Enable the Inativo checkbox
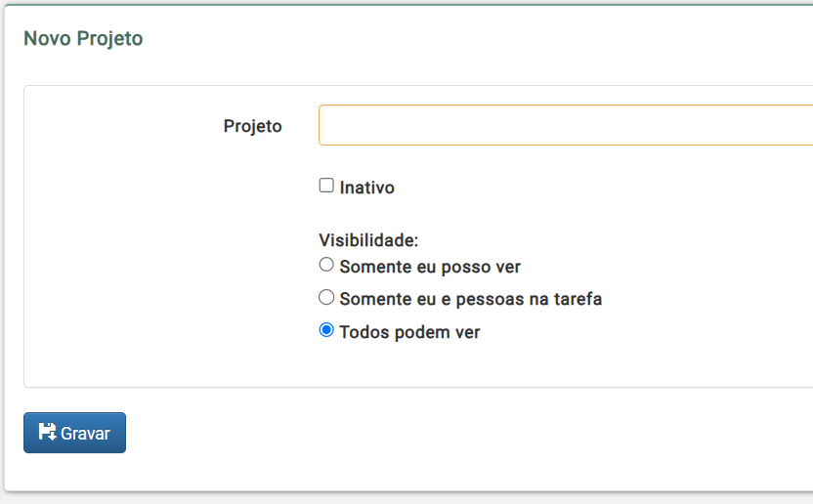This screenshot has width=813, height=504. coord(326,186)
